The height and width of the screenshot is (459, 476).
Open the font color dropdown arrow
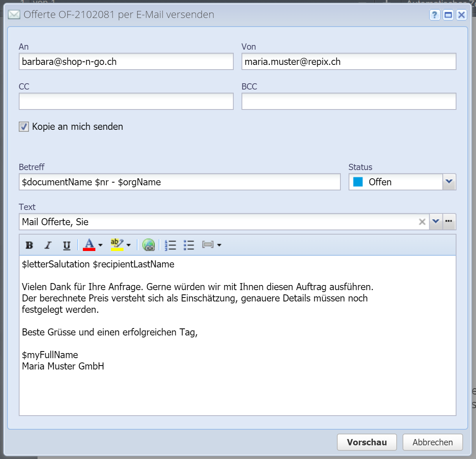click(100, 245)
